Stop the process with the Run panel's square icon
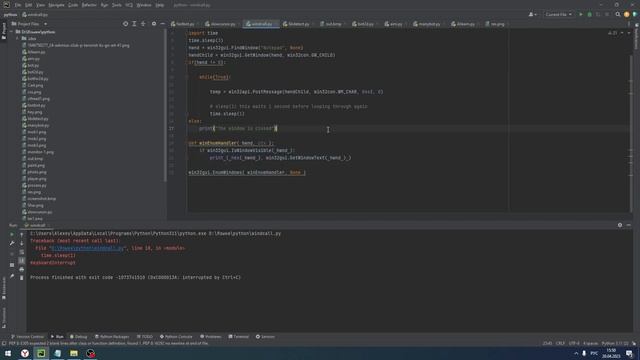Image resolution: width=640 pixels, height=360 pixels. pyautogui.click(x=12, y=264)
